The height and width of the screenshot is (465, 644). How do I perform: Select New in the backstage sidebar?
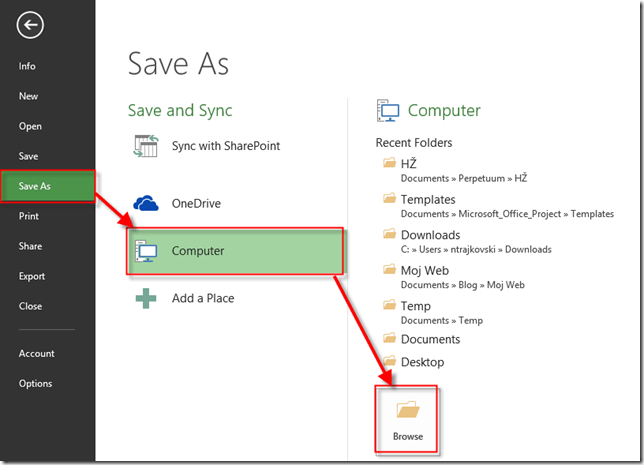pos(28,96)
